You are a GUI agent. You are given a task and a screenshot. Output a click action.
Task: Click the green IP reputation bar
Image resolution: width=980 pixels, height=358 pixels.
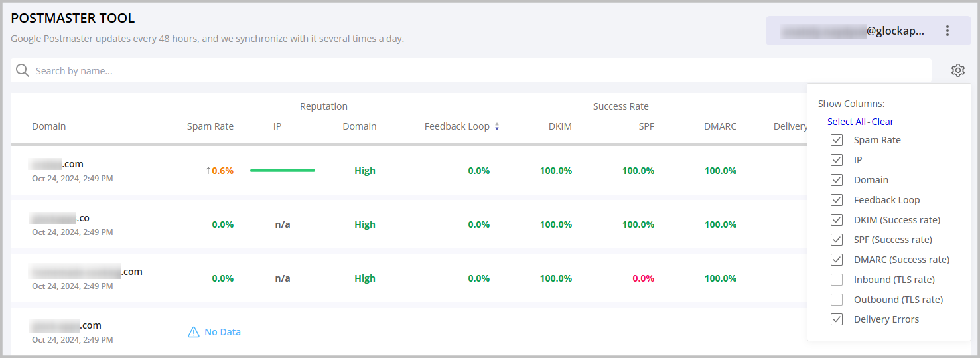(x=283, y=171)
